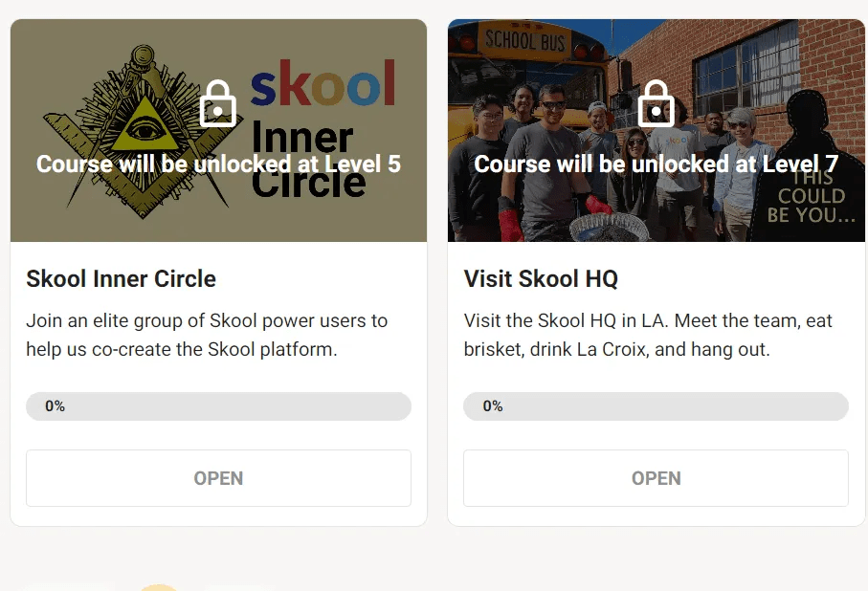The width and height of the screenshot is (868, 591).
Task: Open the Skool Inner Circle course
Action: point(218,478)
